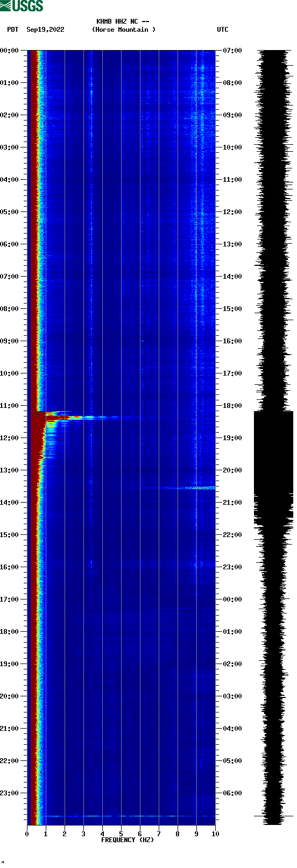Click the 07:00 UTC time label
Screen dimensions: 297x868
232,51
